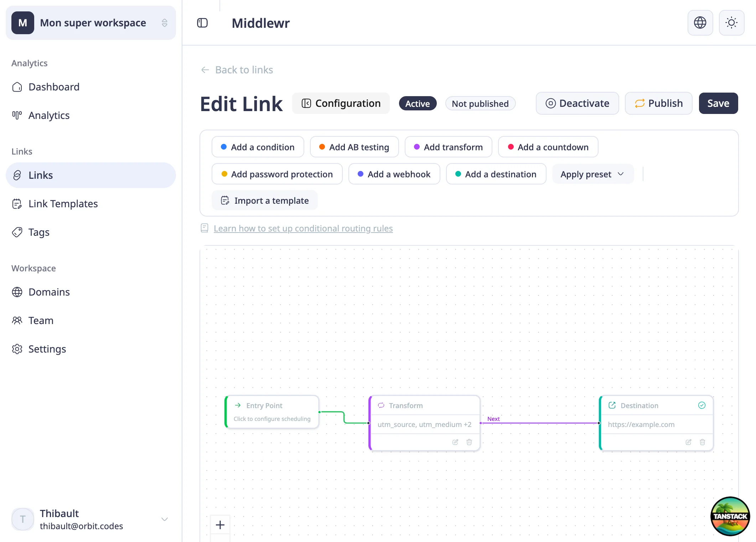Expand the Mon super workspace switcher
756x542 pixels.
coord(91,23)
